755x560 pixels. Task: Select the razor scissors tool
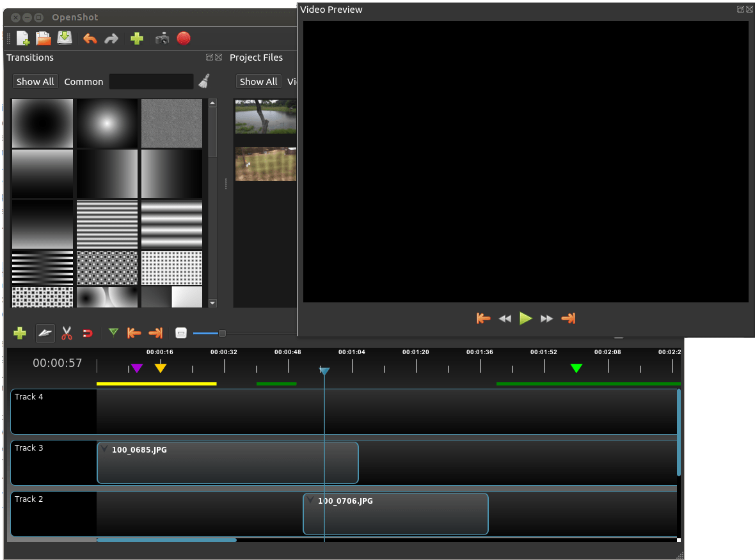click(67, 333)
